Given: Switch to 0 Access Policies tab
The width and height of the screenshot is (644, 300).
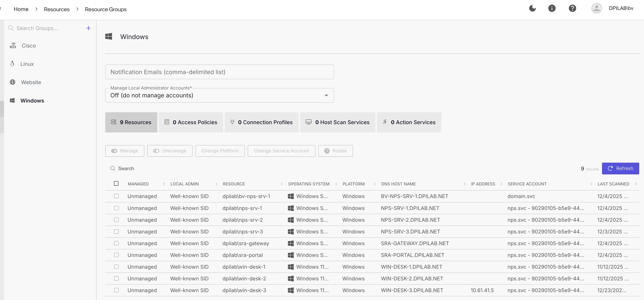Looking at the screenshot, I should click(x=191, y=122).
